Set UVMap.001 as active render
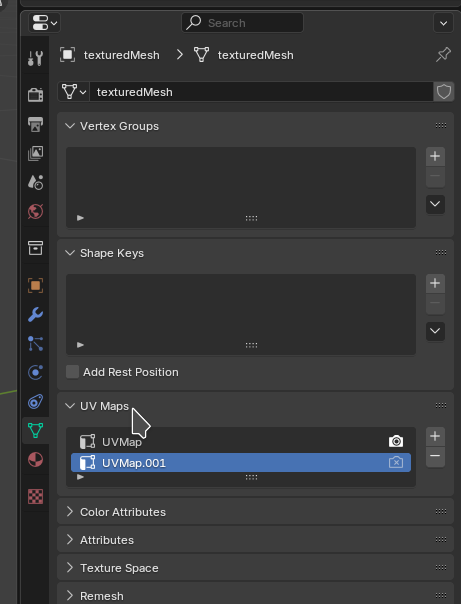The image size is (461, 604). point(396,462)
